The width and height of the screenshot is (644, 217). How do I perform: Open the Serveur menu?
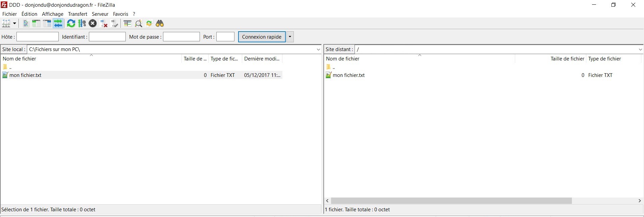click(100, 14)
